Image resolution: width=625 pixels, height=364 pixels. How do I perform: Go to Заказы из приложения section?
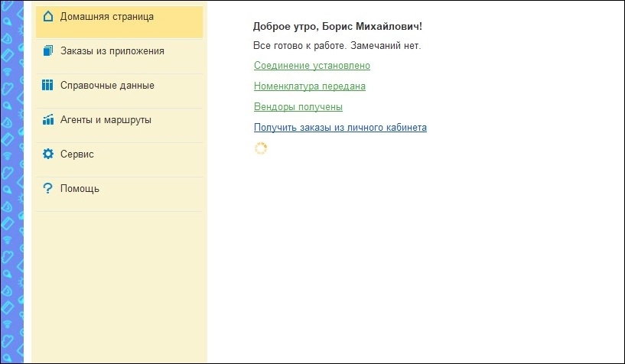point(119,57)
